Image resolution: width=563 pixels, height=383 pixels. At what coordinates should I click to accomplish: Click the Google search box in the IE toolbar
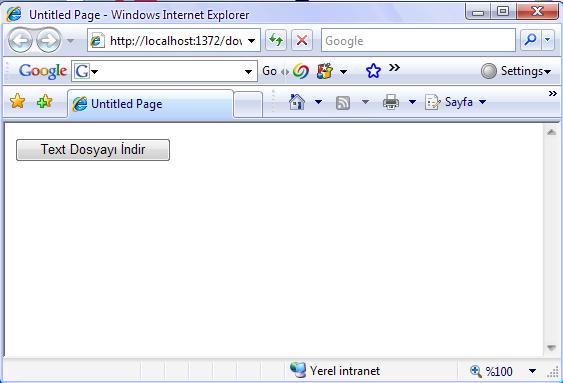418,41
